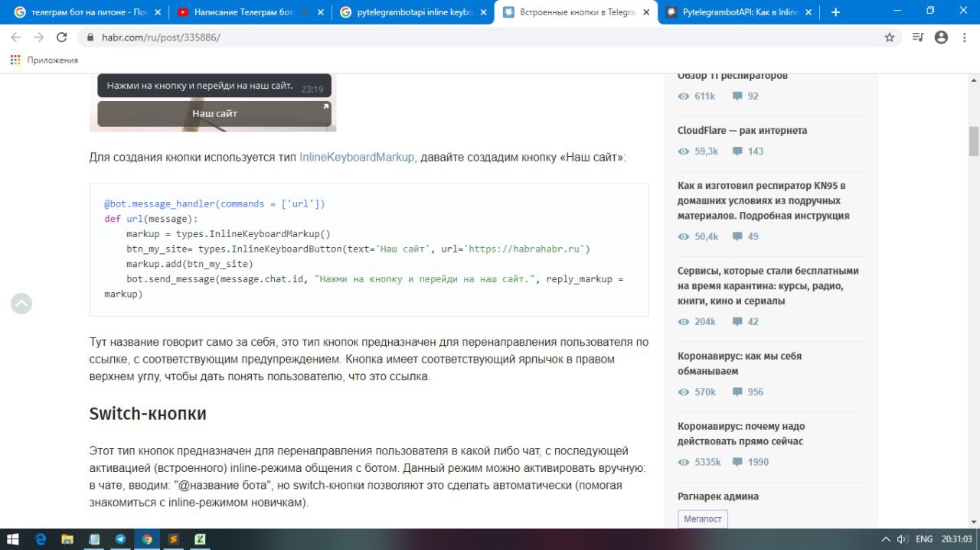The image size is (980, 550).
Task: Open 'Как я изготовил респиратор KN95' article
Action: click(x=763, y=200)
